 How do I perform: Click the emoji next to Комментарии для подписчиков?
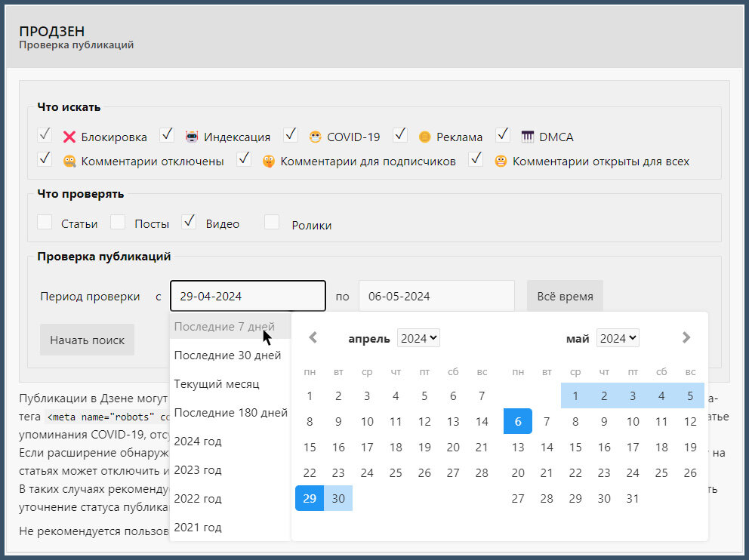click(269, 162)
